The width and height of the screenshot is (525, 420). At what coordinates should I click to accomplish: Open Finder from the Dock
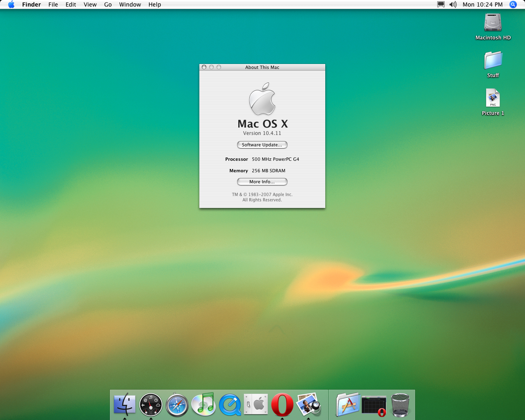124,404
